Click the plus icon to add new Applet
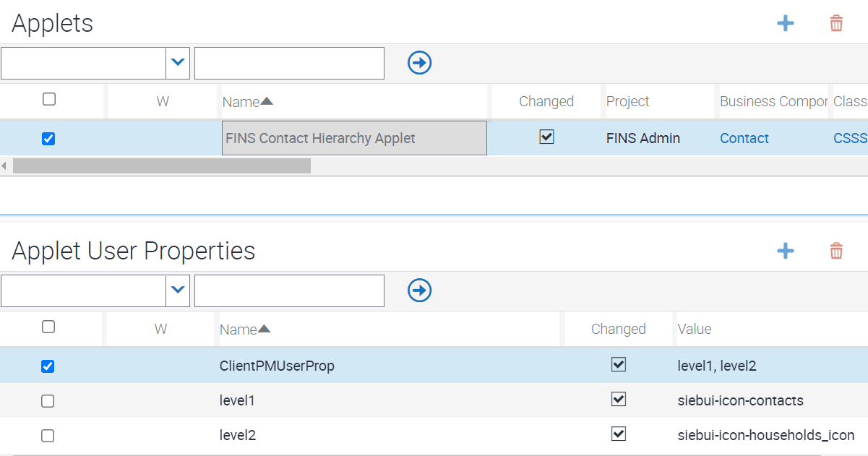Screen dimensions: 868x456 pos(785,24)
